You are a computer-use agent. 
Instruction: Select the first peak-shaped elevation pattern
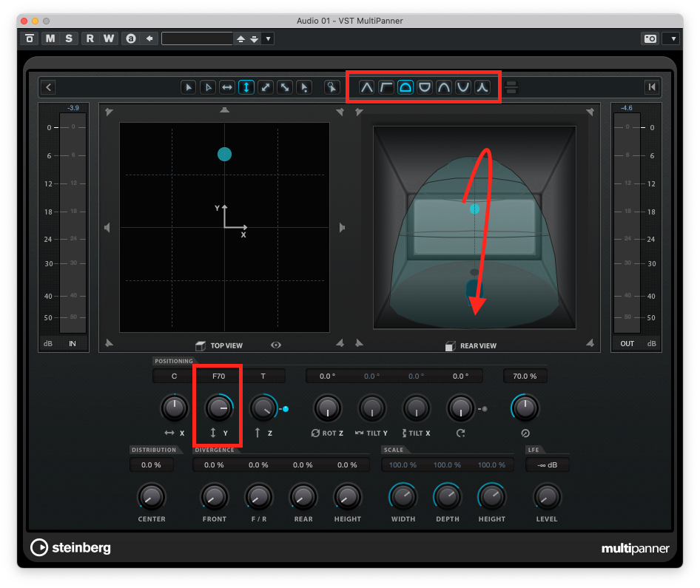tap(367, 87)
